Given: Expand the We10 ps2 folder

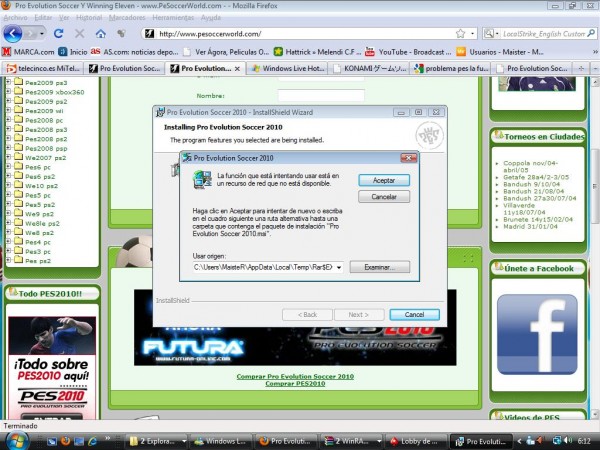Looking at the screenshot, I should coord(8,185).
